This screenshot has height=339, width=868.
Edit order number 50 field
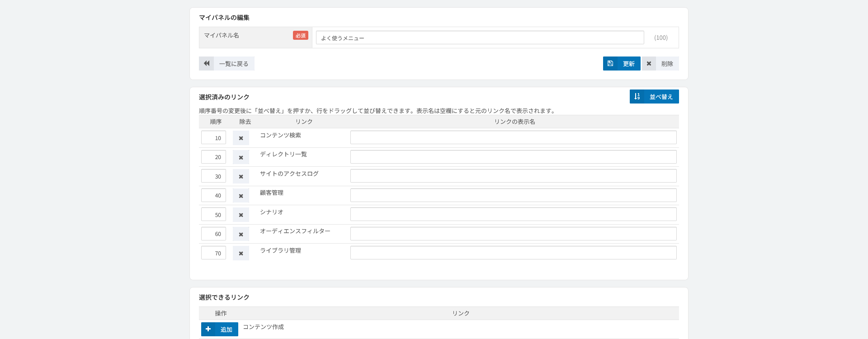[213, 214]
